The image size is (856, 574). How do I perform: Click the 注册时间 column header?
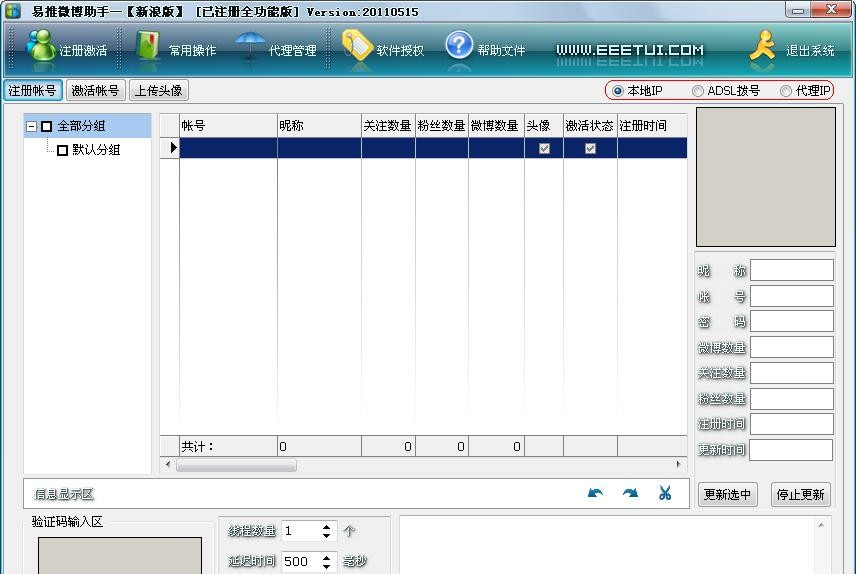pos(652,126)
